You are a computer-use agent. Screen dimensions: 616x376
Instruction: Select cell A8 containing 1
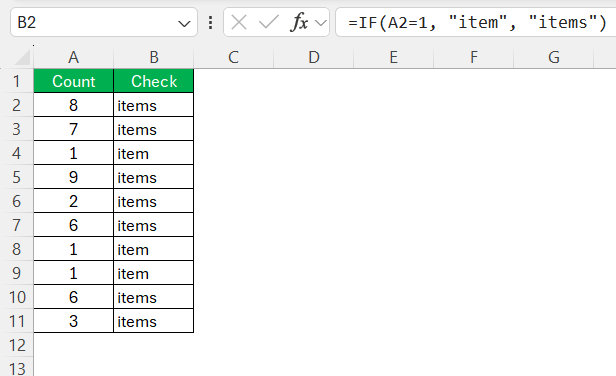point(73,249)
